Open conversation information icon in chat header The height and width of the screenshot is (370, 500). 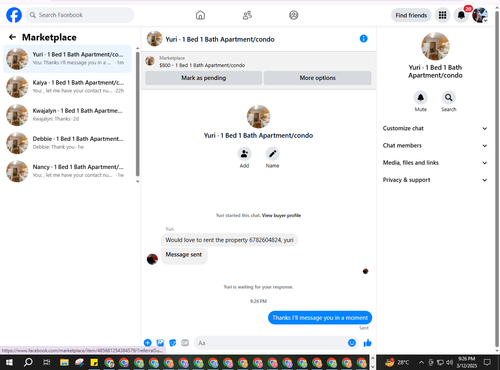tap(364, 39)
